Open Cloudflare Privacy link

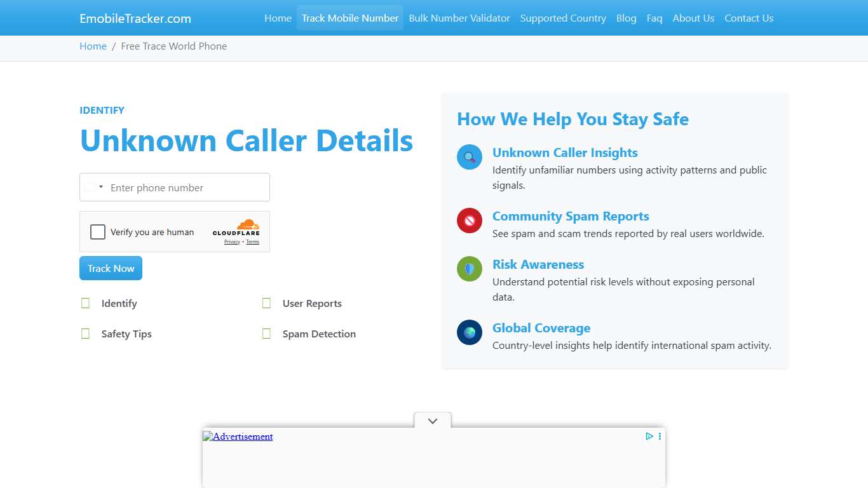(x=232, y=242)
